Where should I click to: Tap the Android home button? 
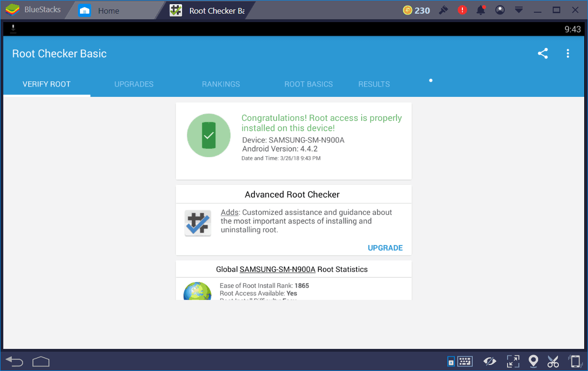point(41,362)
